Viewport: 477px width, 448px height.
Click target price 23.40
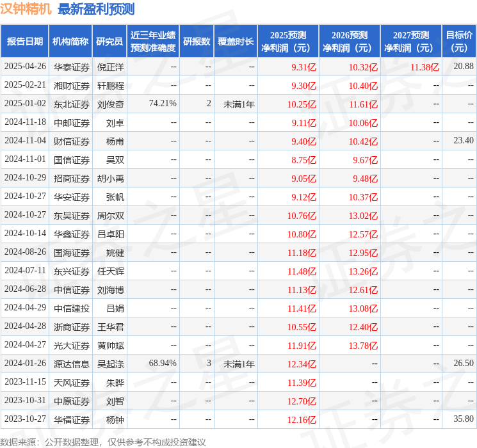pos(464,141)
